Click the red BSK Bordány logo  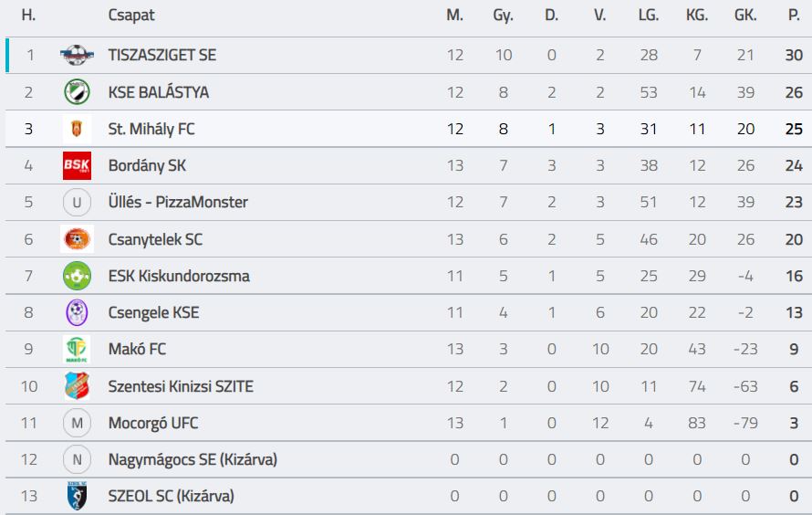pyautogui.click(x=77, y=166)
